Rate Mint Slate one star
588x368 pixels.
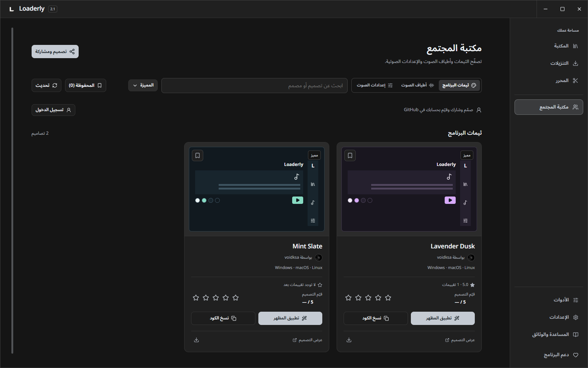click(236, 298)
